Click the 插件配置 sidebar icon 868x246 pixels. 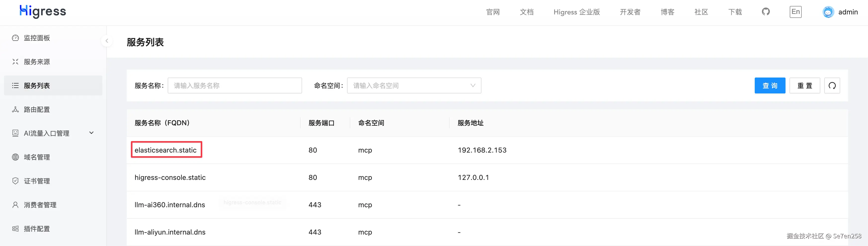click(x=15, y=229)
